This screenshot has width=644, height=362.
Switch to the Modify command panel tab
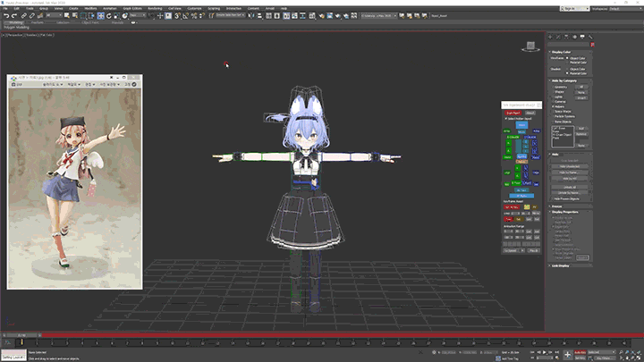pos(558,37)
